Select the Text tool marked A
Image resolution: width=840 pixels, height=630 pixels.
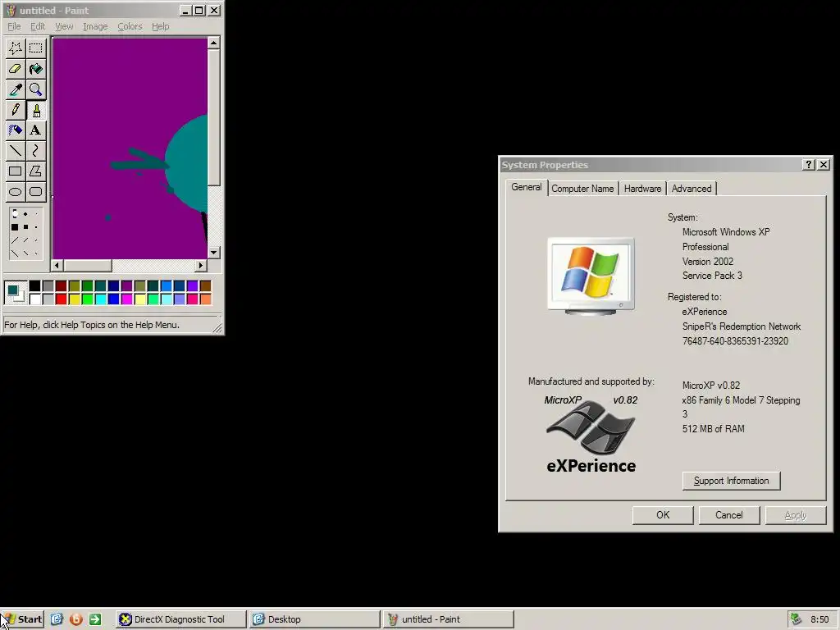coord(36,130)
